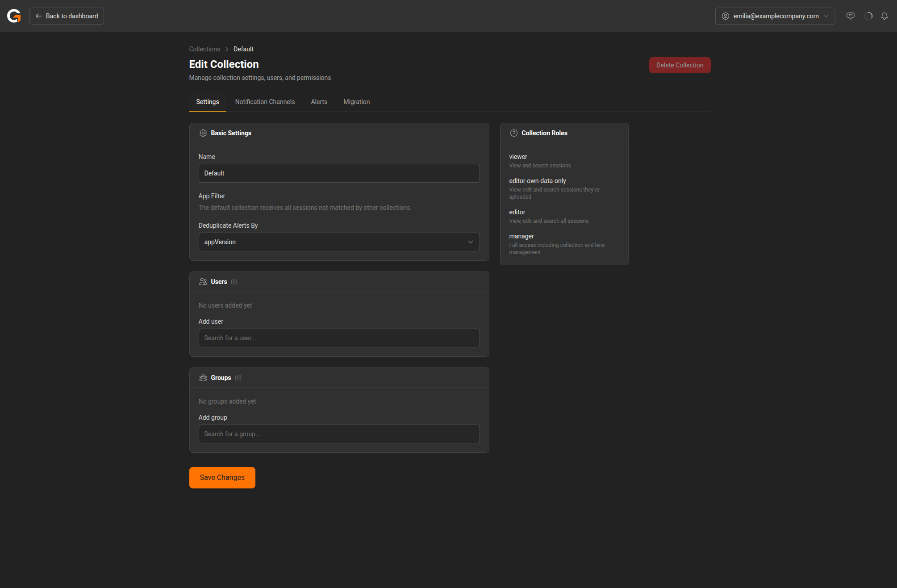Open the feedback chat bubble icon

point(851,16)
